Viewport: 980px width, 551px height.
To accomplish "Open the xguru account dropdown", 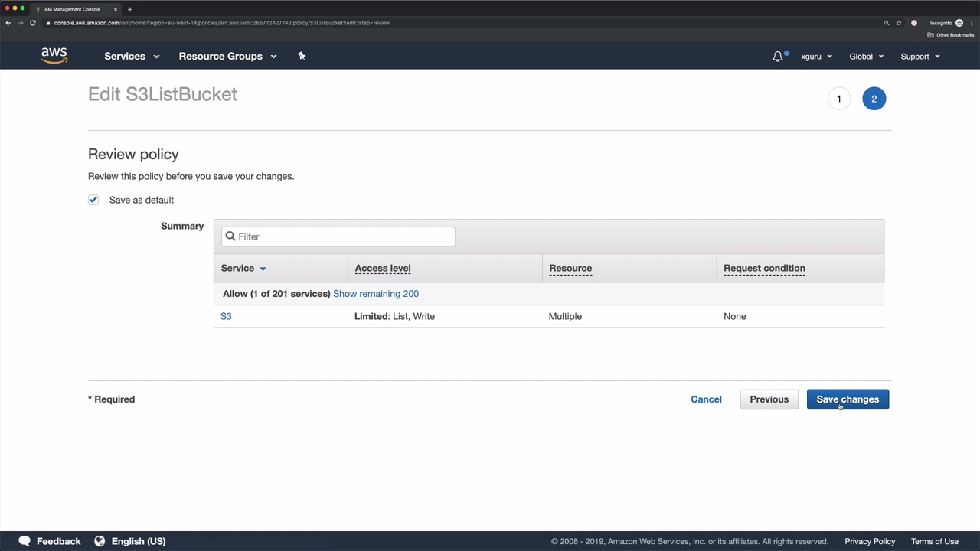I will point(816,56).
